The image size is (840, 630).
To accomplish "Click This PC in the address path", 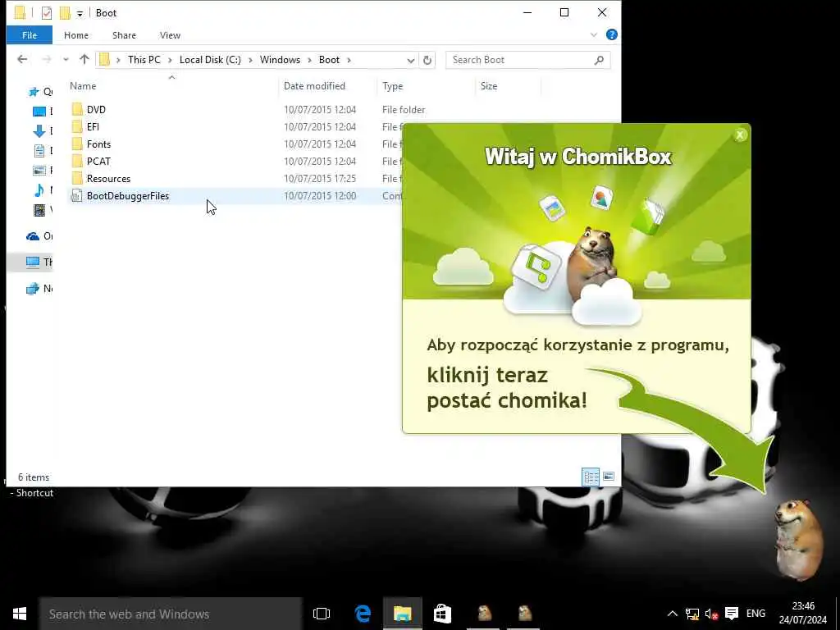I will 144,59.
